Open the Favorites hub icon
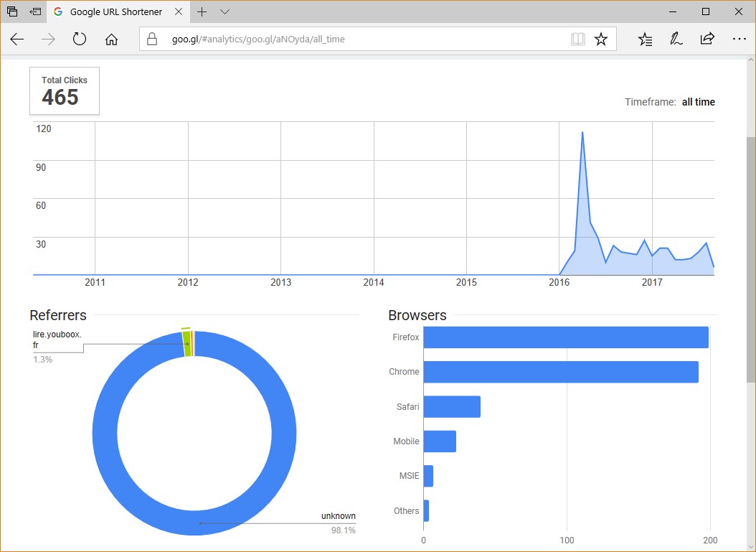756x552 pixels. click(645, 39)
